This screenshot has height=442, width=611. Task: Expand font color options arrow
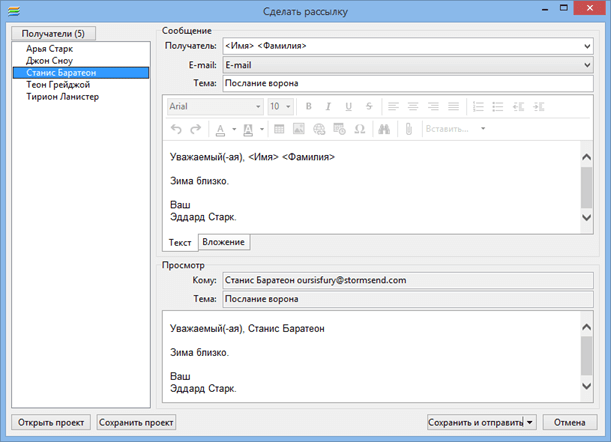[234, 129]
